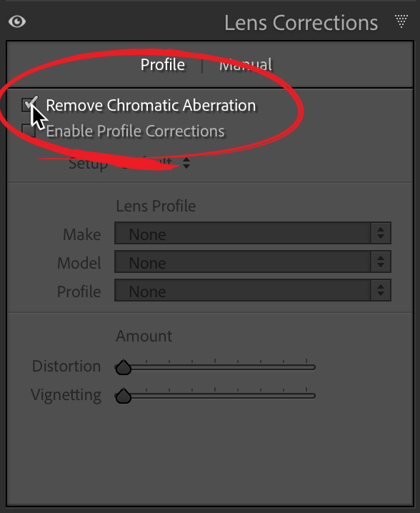The height and width of the screenshot is (513, 420).
Task: Click the Vignetting slider handle
Action: 124,396
